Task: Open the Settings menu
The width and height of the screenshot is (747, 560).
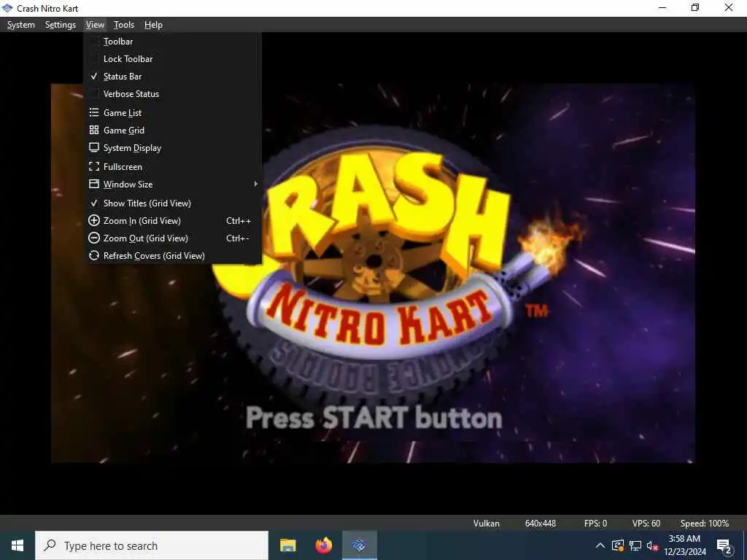Action: point(60,25)
